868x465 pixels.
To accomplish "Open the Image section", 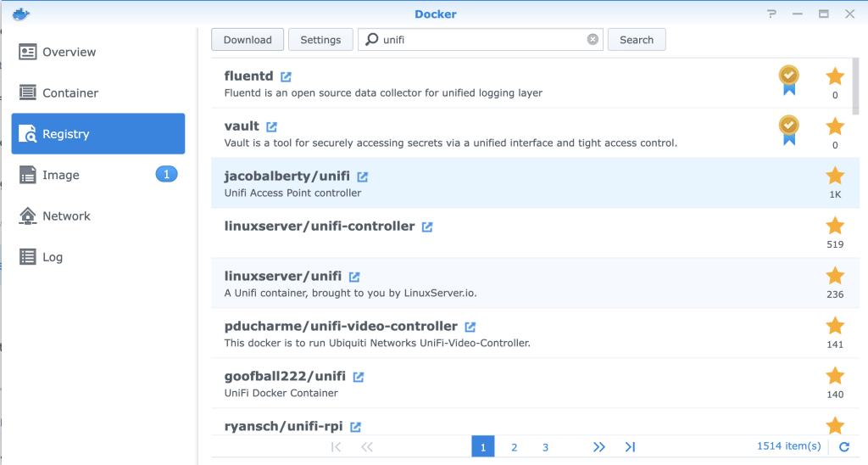I will pyautogui.click(x=61, y=175).
